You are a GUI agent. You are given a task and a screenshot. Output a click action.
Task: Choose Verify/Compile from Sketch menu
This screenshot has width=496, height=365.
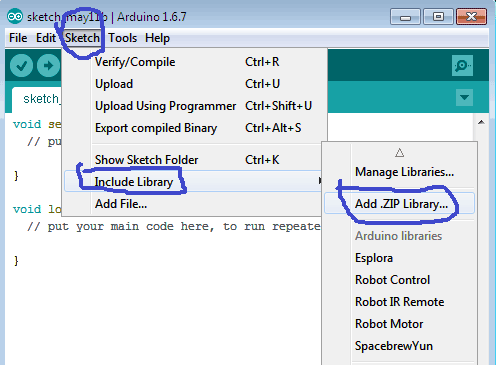[195, 62]
